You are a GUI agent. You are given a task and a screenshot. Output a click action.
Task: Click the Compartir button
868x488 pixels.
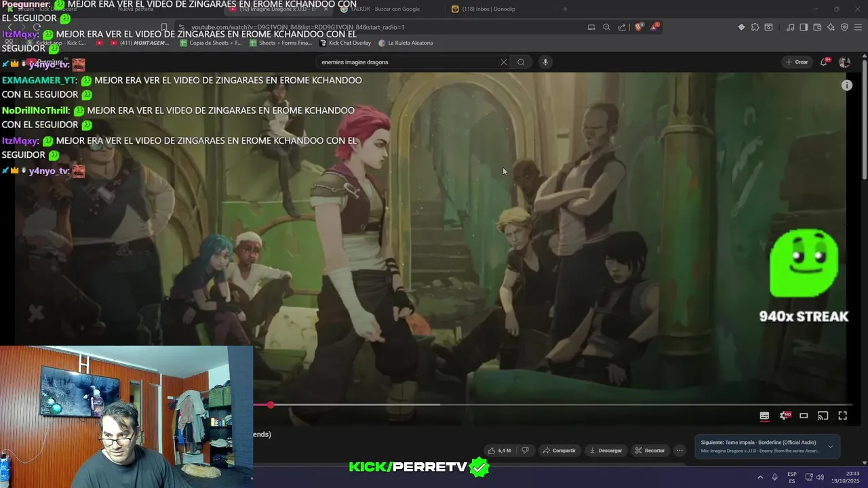(559, 450)
